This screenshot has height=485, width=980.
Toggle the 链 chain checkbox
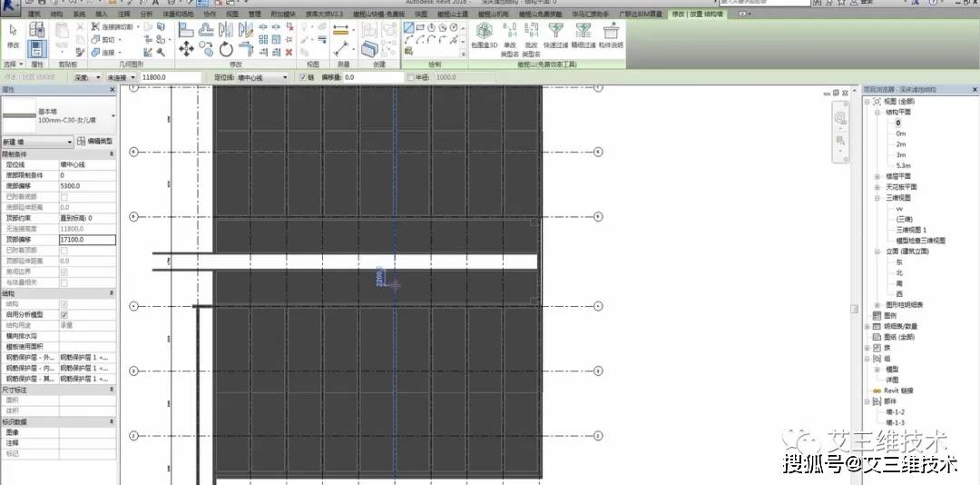[303, 77]
